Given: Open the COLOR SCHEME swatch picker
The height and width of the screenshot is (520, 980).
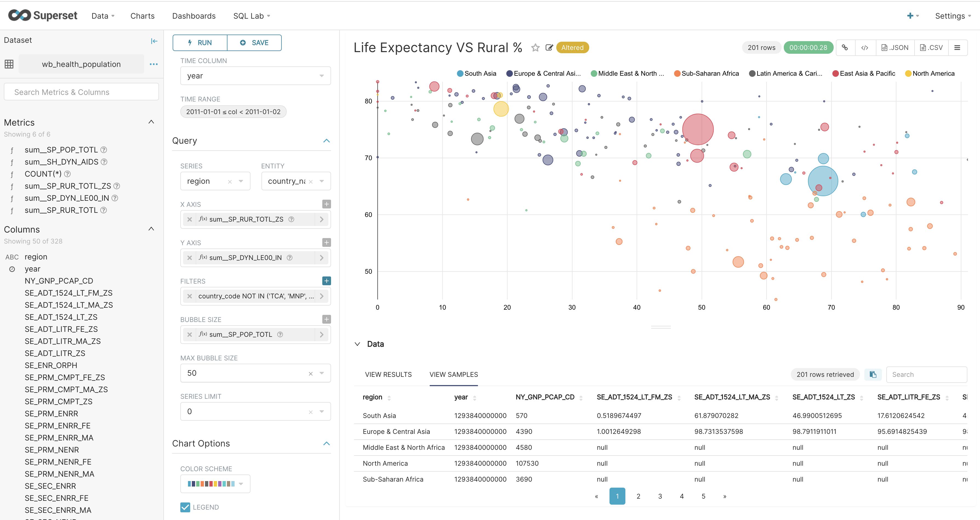Looking at the screenshot, I should 215,484.
